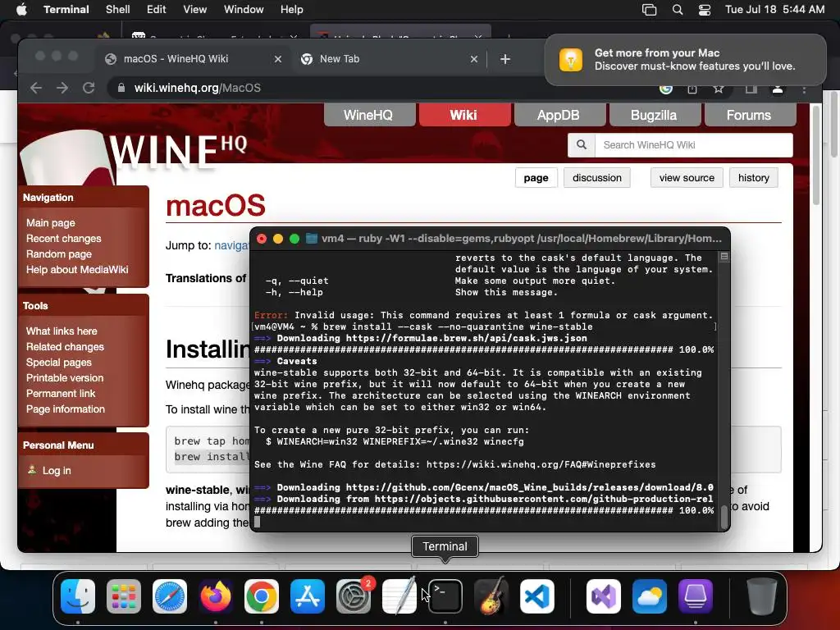Click the Terminal window scrollbar
Viewport: 840px width, 630px height.
pyautogui.click(x=724, y=517)
